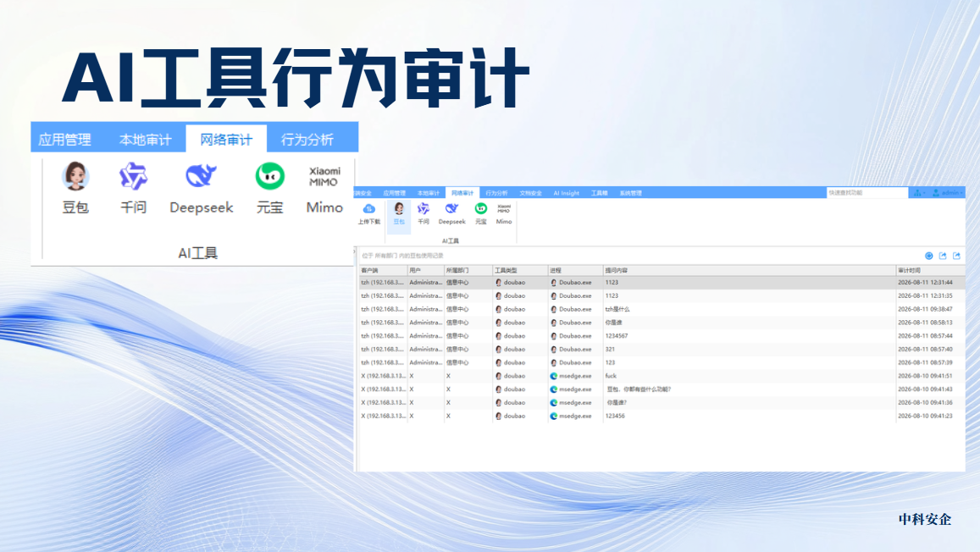Click 信息中心 cell in the 08:57:39 row
Image resolution: width=980 pixels, height=552 pixels.
[457, 363]
